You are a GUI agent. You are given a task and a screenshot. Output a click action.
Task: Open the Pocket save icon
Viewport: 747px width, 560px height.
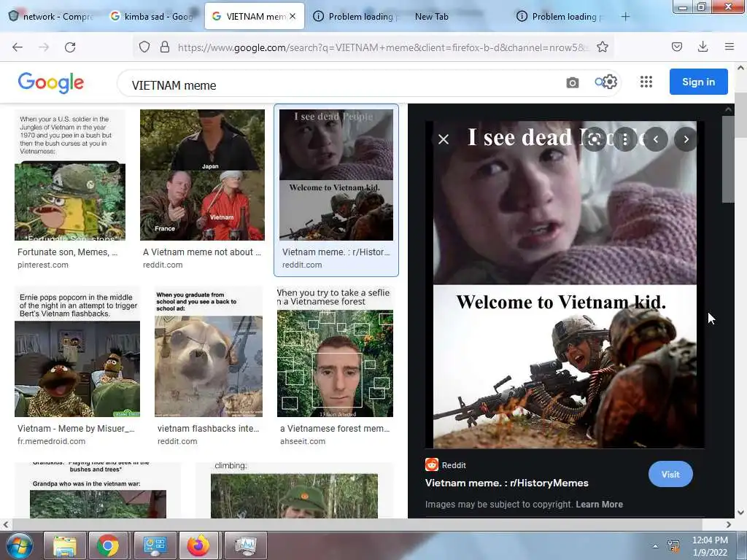point(676,47)
